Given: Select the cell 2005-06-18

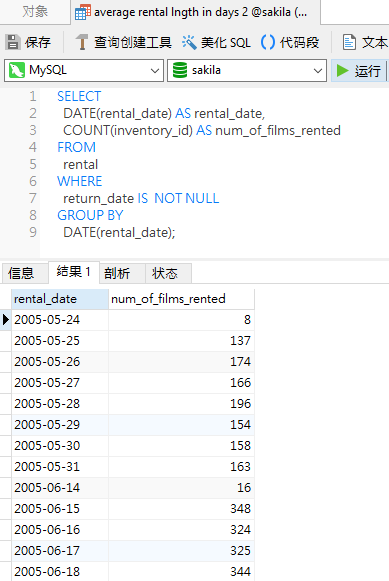Looking at the screenshot, I should [x=60, y=571].
